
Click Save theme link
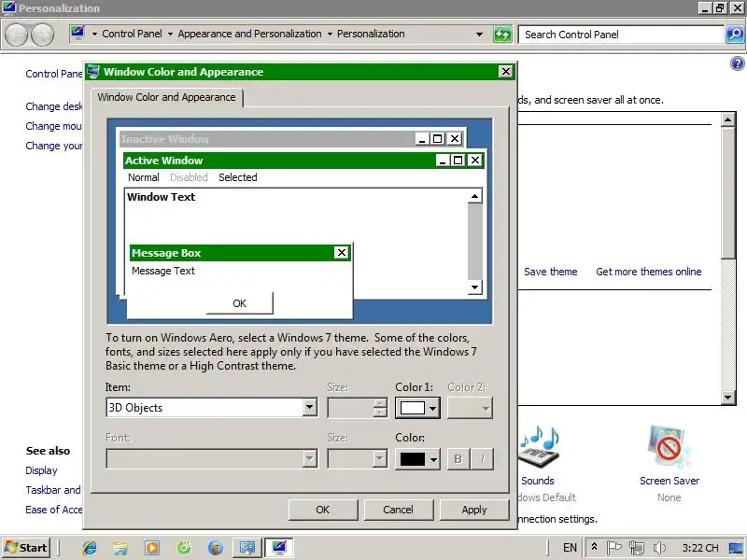(550, 272)
